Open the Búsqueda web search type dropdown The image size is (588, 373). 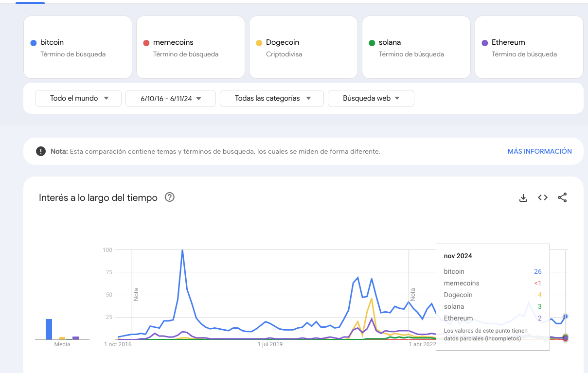pos(371,98)
